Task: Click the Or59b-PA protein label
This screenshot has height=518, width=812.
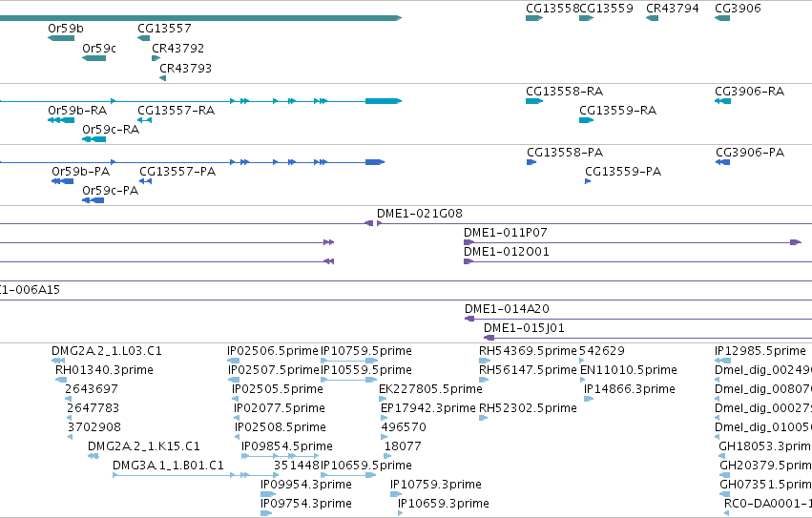Action: [81, 172]
